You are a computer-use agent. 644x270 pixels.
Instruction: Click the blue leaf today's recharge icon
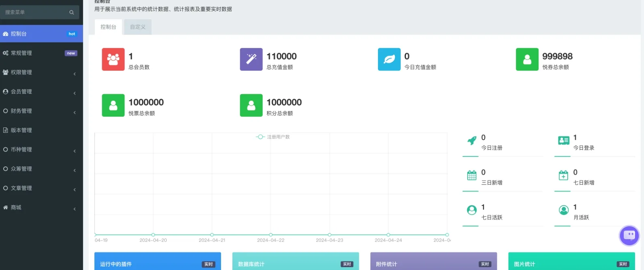coord(389,59)
